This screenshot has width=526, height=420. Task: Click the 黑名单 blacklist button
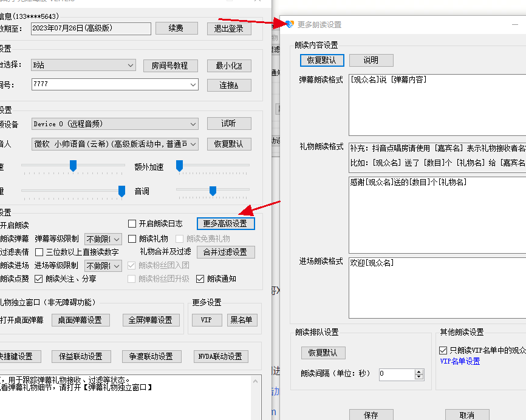point(242,320)
